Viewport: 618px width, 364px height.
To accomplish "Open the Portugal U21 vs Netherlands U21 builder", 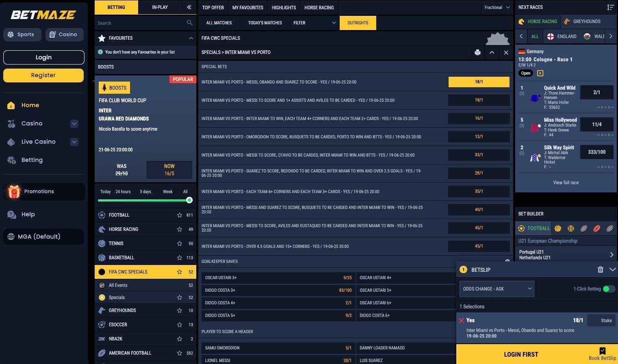I will (566, 254).
